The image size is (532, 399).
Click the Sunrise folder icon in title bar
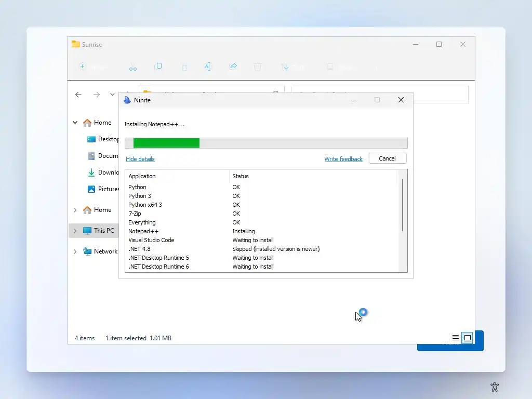click(76, 45)
